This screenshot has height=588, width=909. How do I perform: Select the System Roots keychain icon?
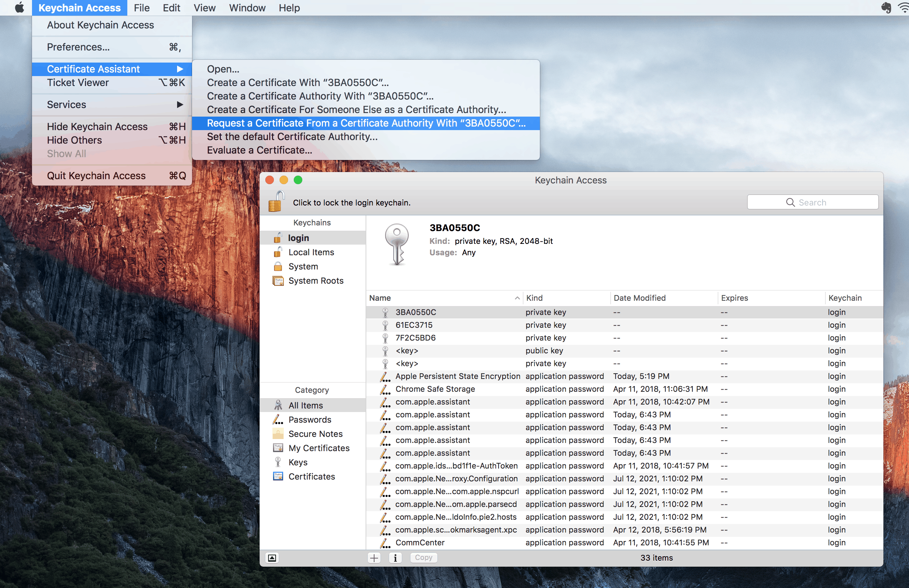[278, 280]
